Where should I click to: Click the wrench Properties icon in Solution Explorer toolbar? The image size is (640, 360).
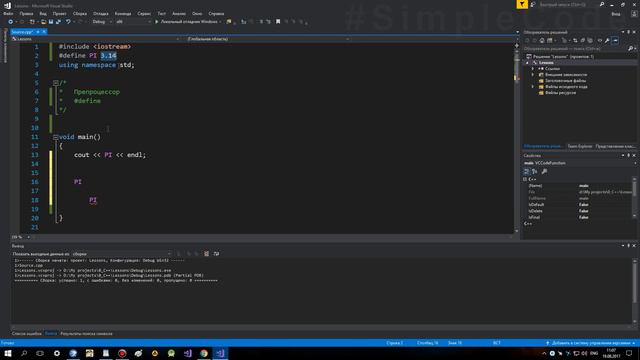(x=607, y=40)
